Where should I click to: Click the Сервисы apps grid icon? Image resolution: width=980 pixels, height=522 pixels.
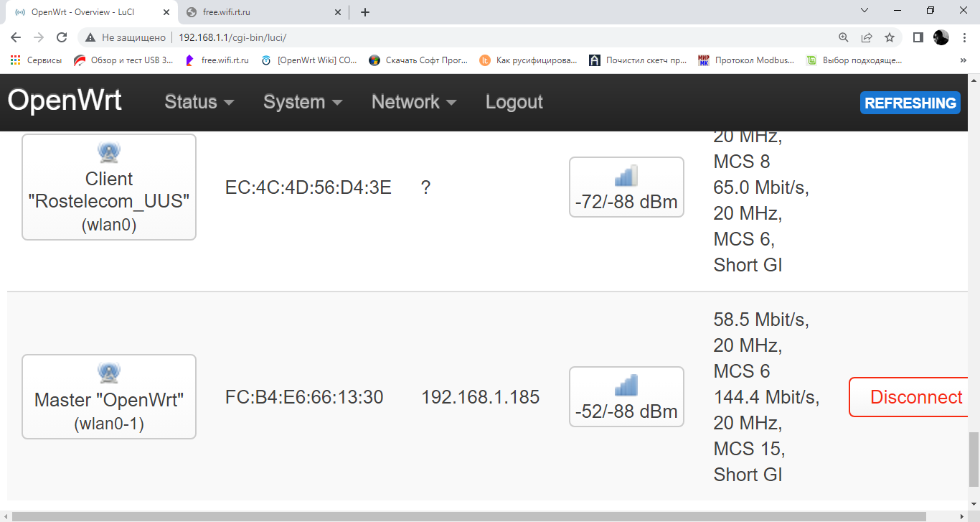pyautogui.click(x=15, y=60)
